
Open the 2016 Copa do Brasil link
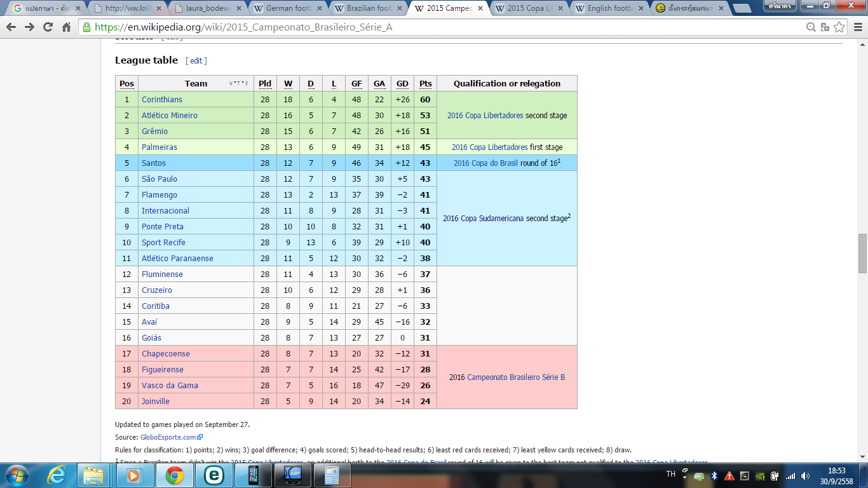click(485, 163)
